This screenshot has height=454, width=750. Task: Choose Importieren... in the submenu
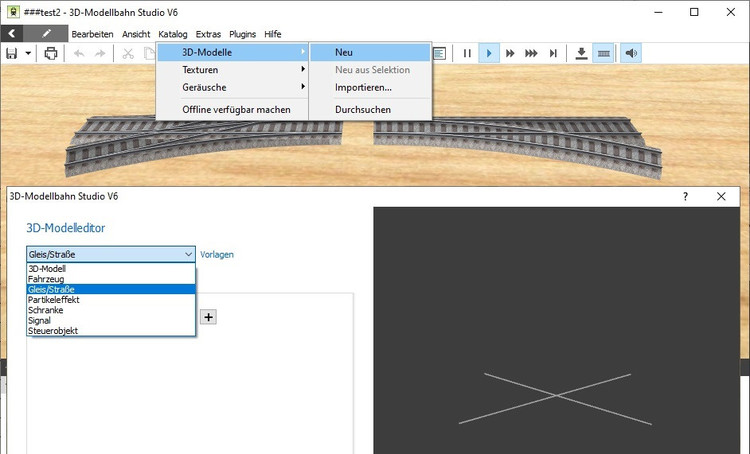point(370,87)
